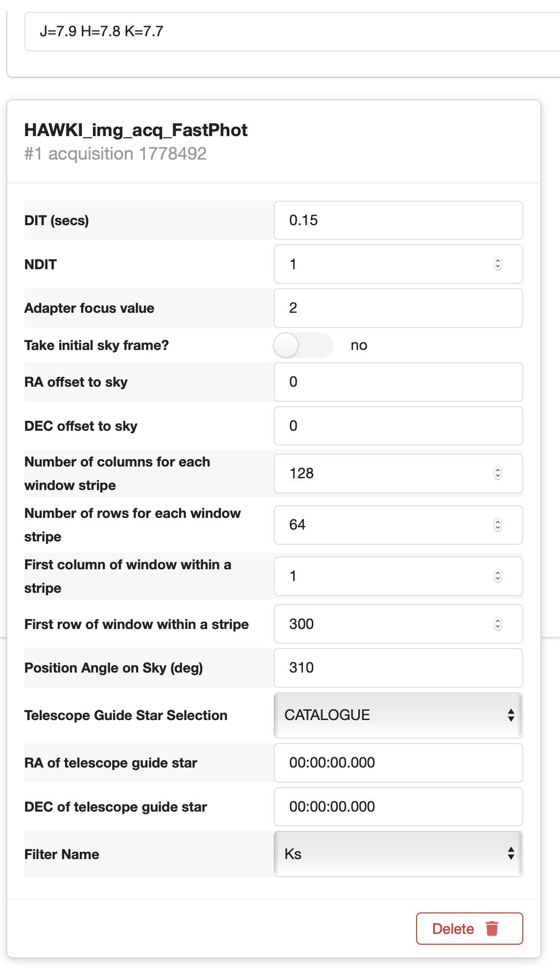The image size is (560, 978).
Task: Click the DIT (secs) input field
Action: coord(398,220)
